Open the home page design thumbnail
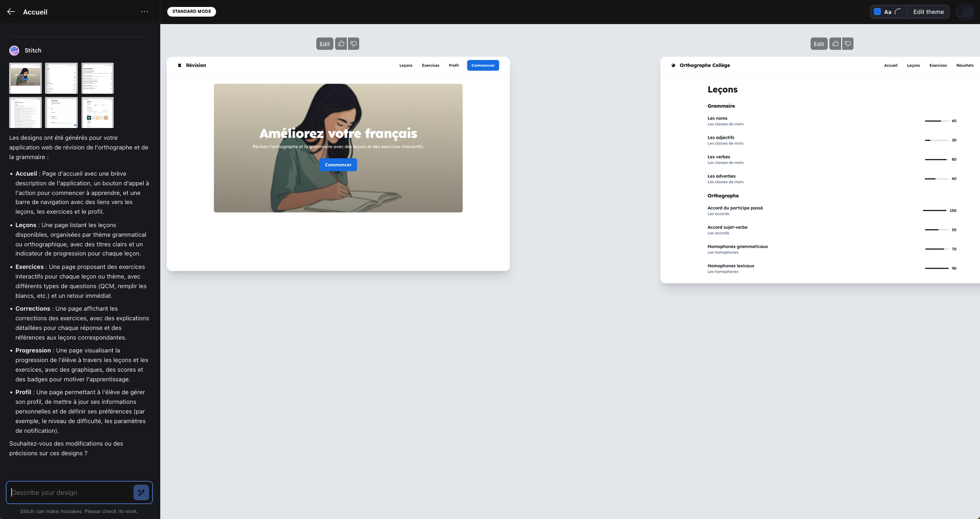 click(25, 78)
